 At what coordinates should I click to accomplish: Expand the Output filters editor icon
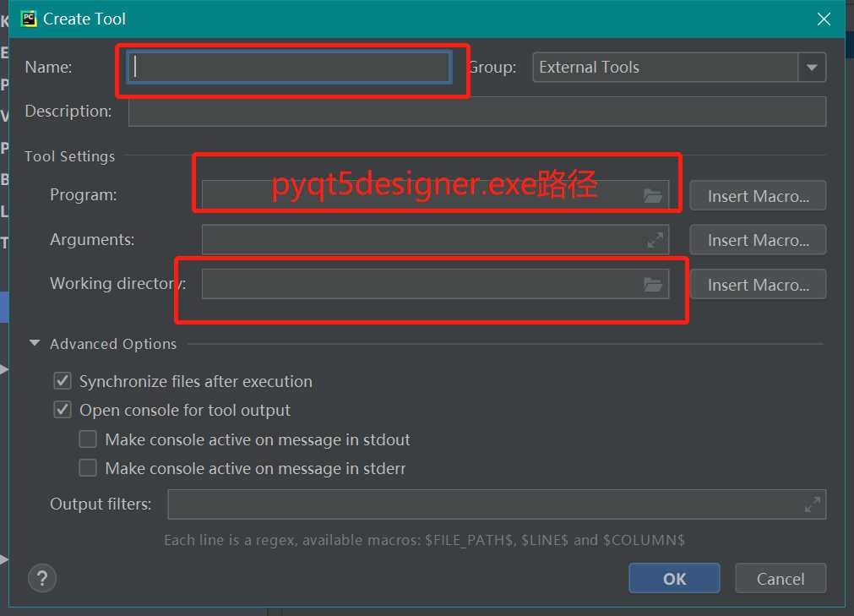point(812,504)
